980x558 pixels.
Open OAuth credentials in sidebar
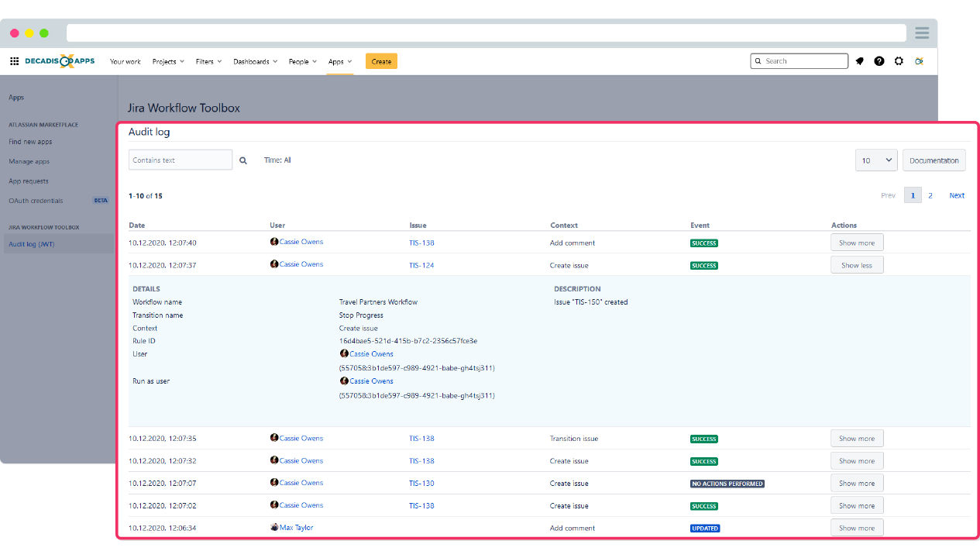tap(36, 201)
